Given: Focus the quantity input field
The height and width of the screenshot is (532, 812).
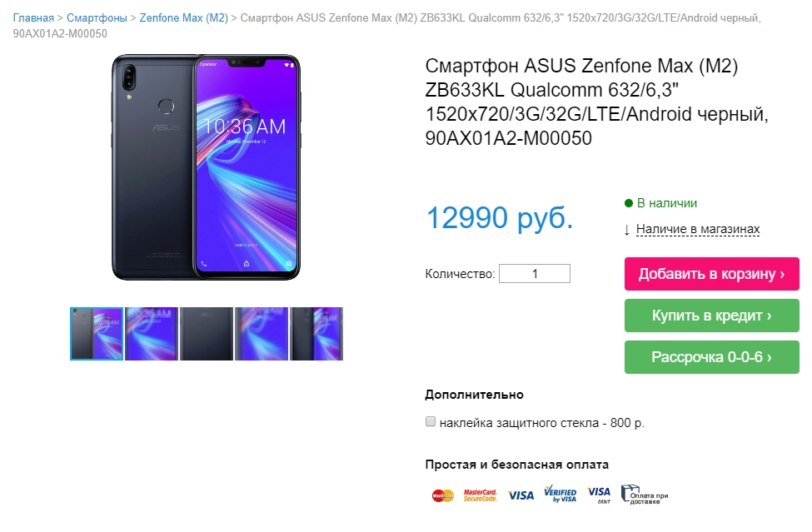Looking at the screenshot, I should point(535,273).
